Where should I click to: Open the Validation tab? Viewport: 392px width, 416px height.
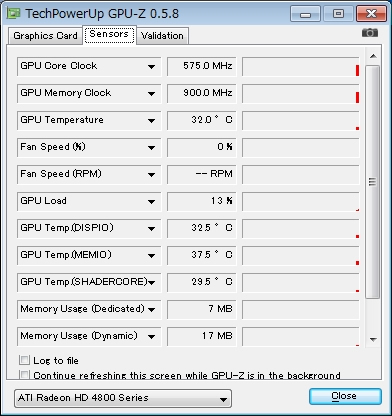point(162,36)
